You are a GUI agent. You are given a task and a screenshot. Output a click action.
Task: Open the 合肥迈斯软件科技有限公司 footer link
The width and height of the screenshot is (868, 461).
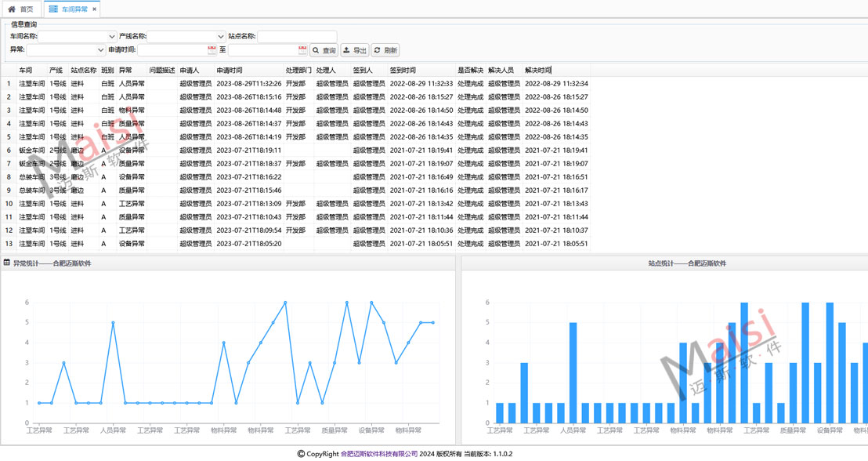click(x=379, y=454)
